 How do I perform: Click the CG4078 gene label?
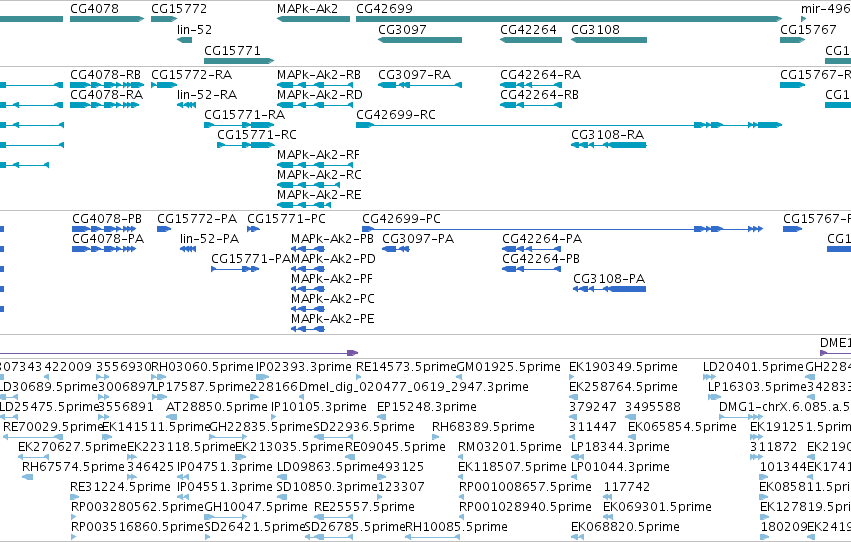(94, 9)
